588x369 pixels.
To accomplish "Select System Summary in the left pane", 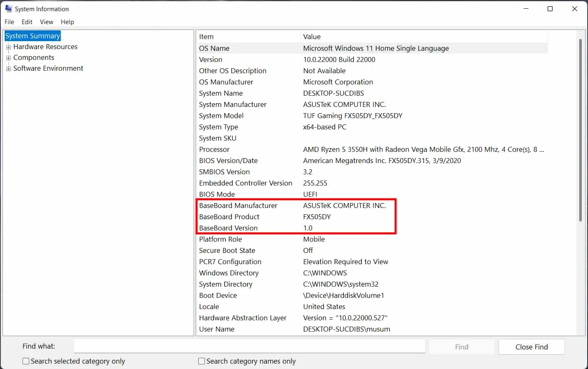I will tap(32, 36).
